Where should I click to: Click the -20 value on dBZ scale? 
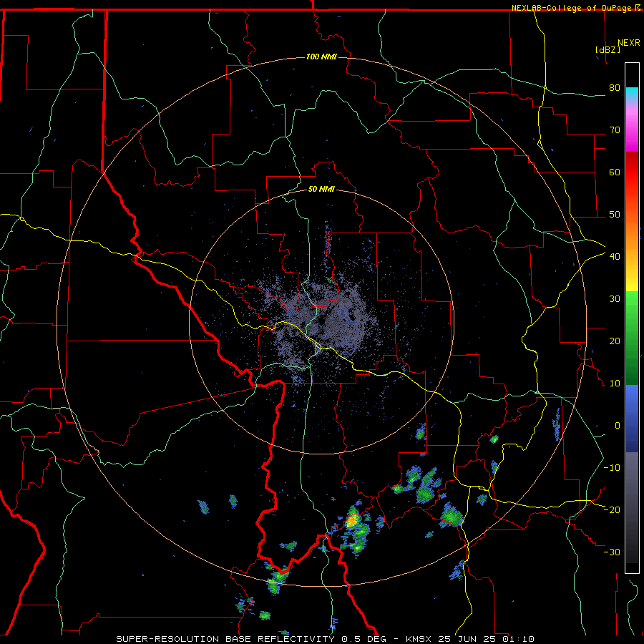[612, 509]
